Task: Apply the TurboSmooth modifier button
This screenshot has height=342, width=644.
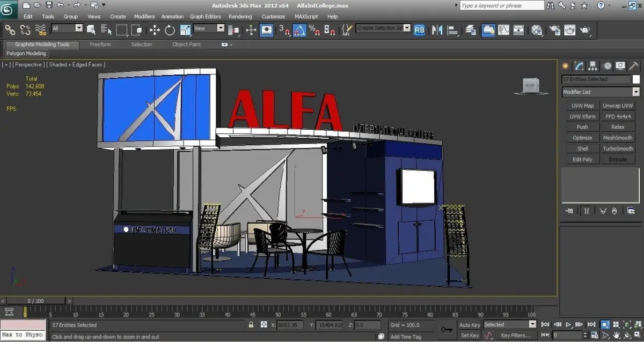Action: click(618, 148)
